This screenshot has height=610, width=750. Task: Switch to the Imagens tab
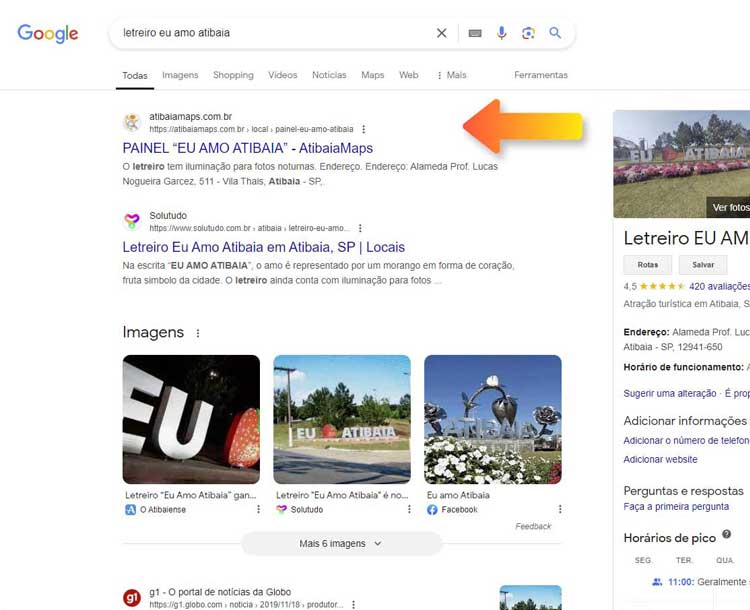click(x=180, y=75)
